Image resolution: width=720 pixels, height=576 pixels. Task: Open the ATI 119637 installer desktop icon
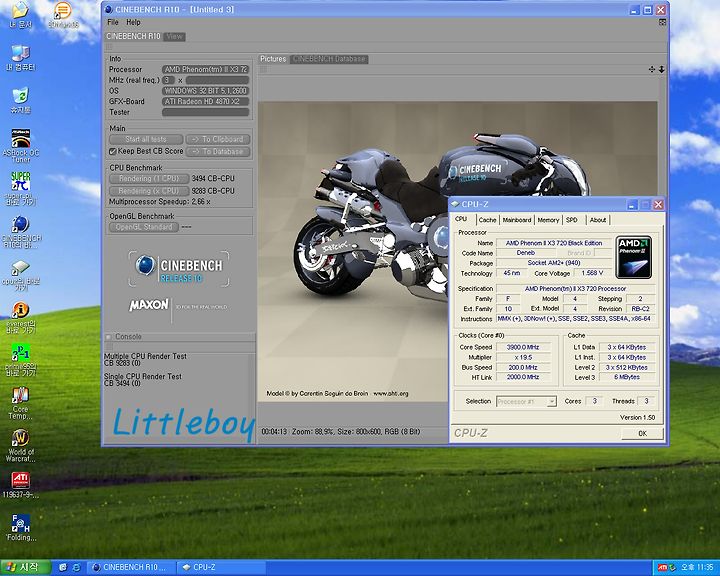click(20, 485)
